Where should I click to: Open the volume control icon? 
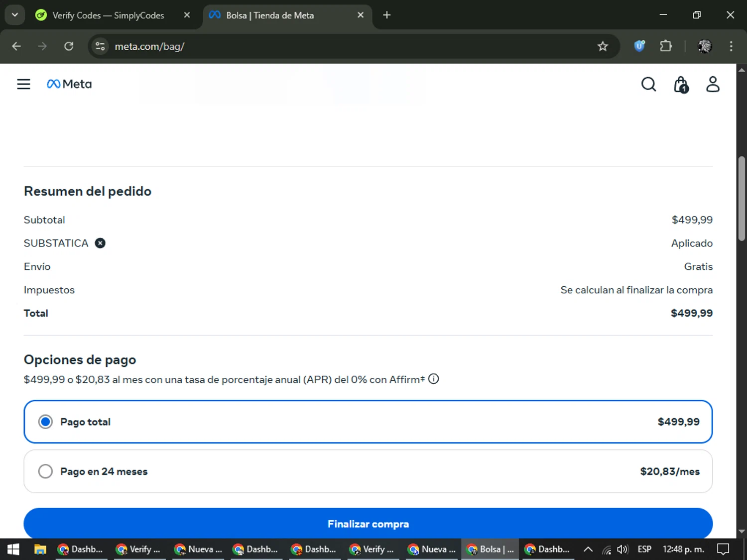[622, 549]
